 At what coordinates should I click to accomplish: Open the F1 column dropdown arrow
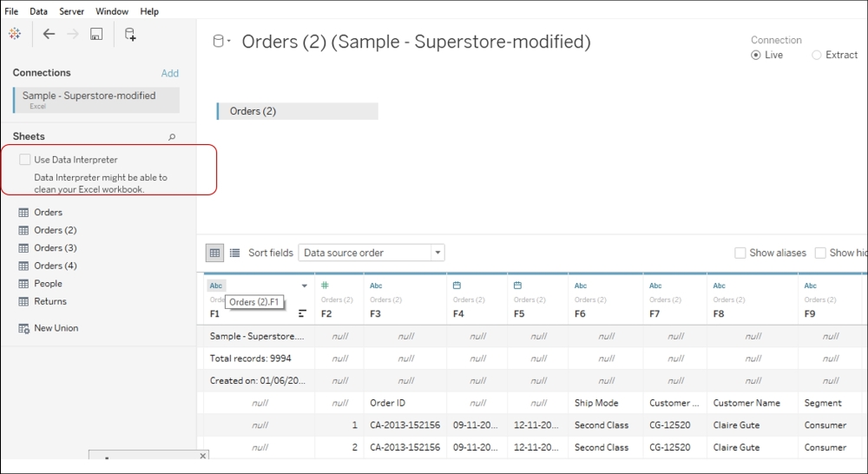click(x=304, y=286)
